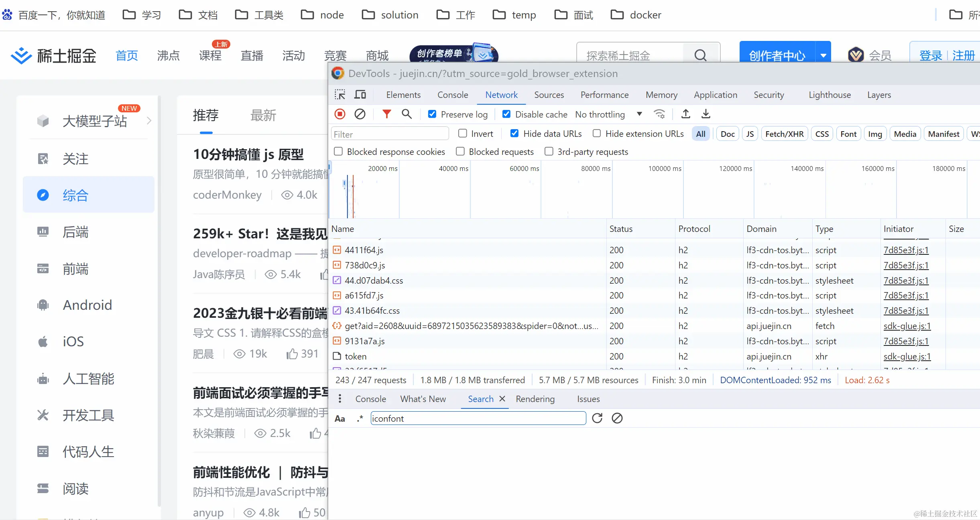Click the iconfont search input field
This screenshot has height=520, width=980.
point(478,418)
